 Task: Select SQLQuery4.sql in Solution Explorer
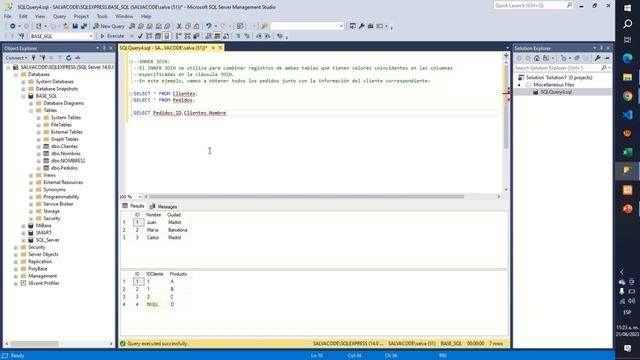[556, 92]
